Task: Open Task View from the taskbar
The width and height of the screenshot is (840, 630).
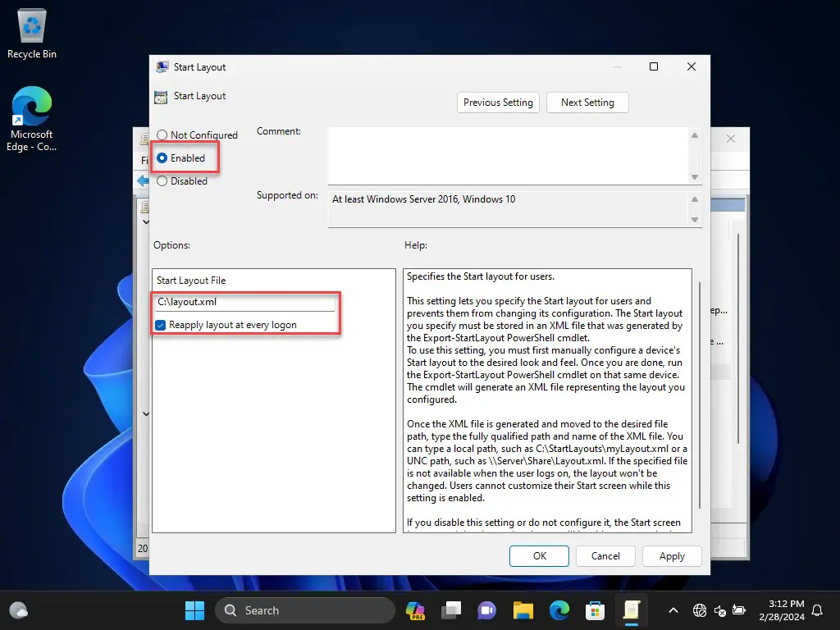Action: pyautogui.click(x=451, y=610)
